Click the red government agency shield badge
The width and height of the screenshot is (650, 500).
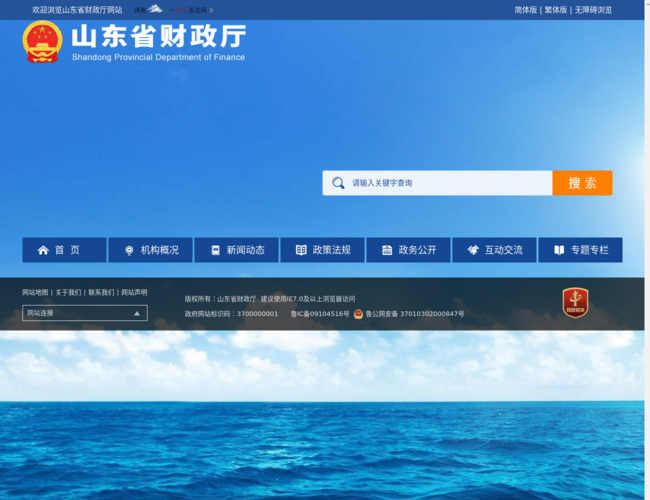[575, 303]
